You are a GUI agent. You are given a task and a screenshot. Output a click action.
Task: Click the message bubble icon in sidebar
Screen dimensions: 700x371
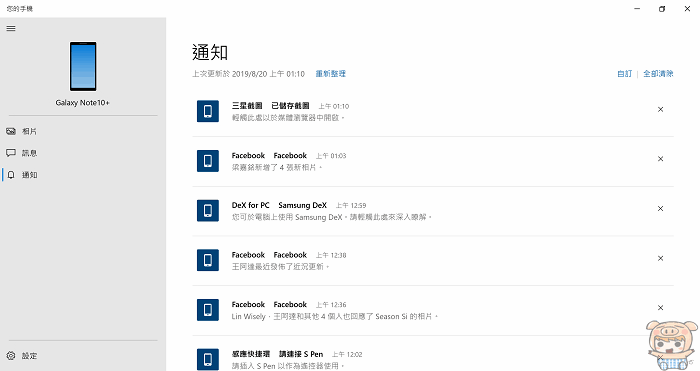point(11,153)
